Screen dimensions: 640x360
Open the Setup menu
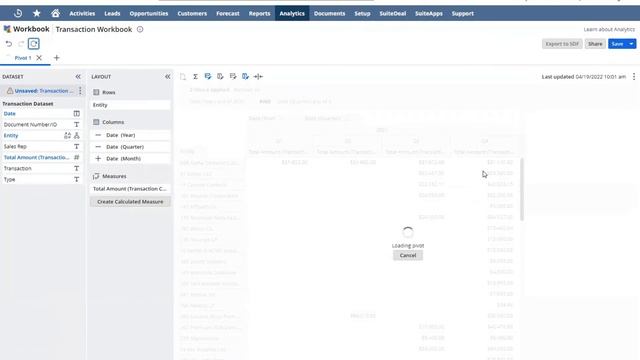click(x=362, y=13)
